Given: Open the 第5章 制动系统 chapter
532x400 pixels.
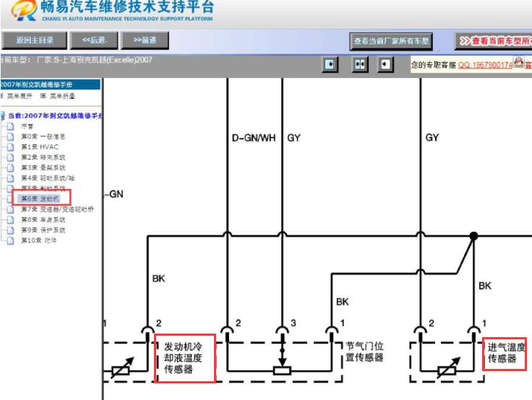Looking at the screenshot, I should coord(43,188).
